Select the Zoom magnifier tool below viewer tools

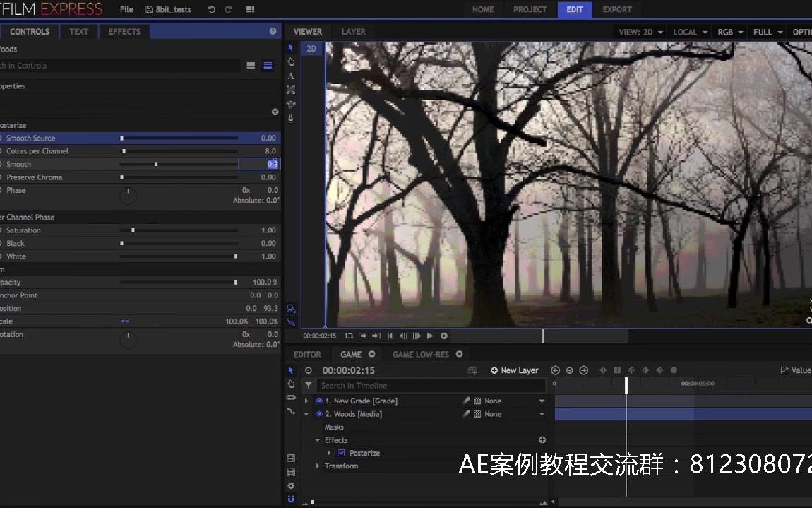[x=290, y=308]
